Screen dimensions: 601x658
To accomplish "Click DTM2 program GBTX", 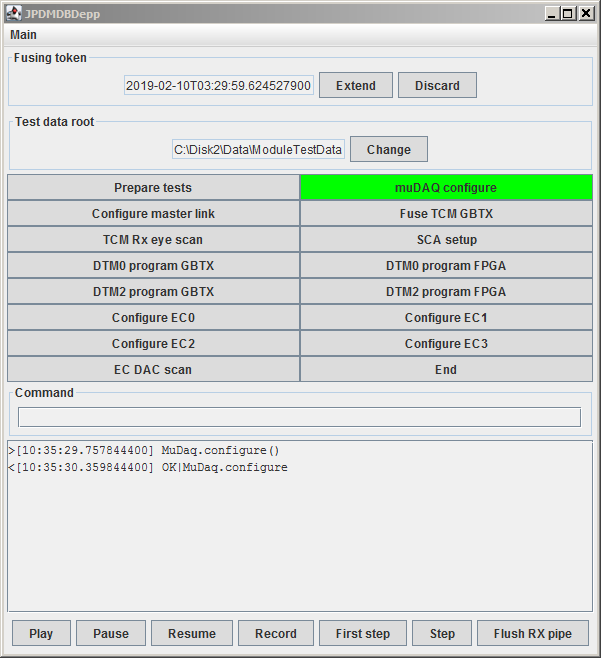I will tap(153, 291).
